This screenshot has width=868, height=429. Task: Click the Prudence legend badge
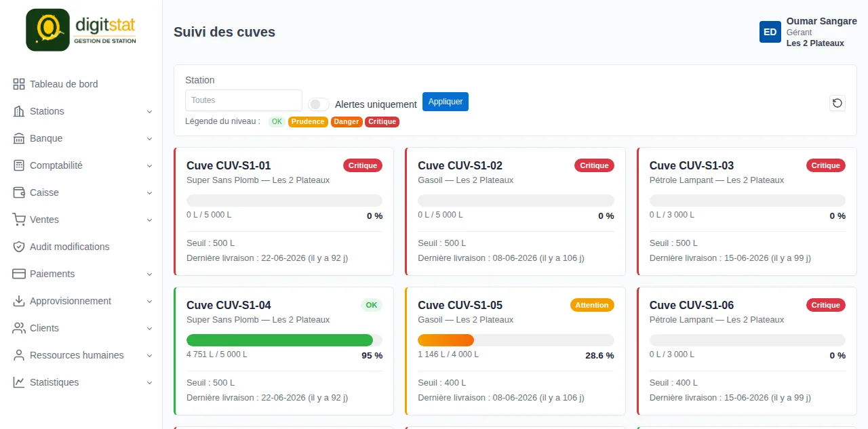[308, 122]
